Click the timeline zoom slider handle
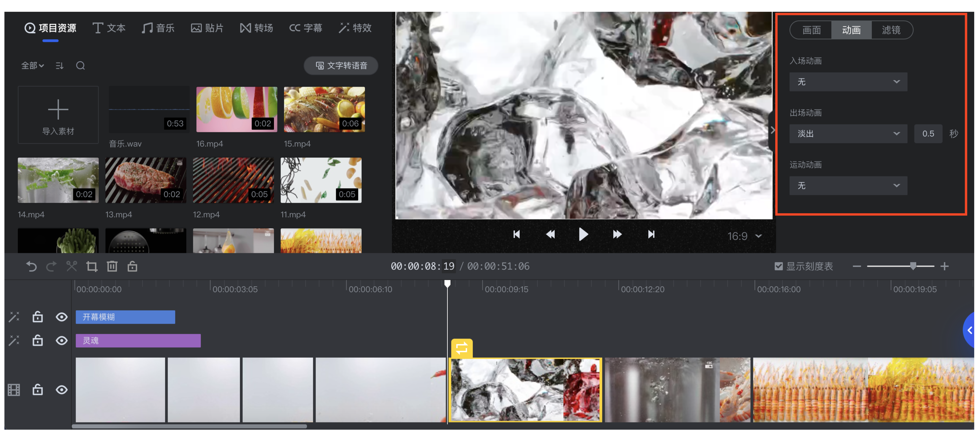 click(x=913, y=266)
